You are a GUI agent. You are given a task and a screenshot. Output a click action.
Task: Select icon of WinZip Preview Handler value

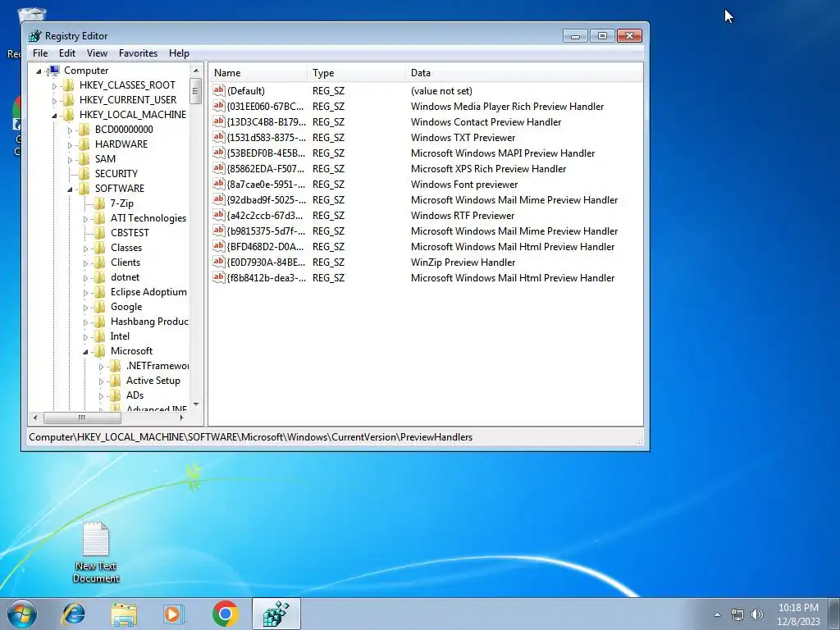tap(218, 262)
